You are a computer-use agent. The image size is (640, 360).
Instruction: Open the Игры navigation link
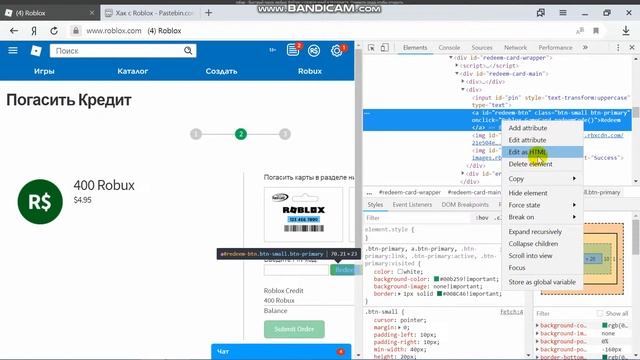click(x=44, y=71)
